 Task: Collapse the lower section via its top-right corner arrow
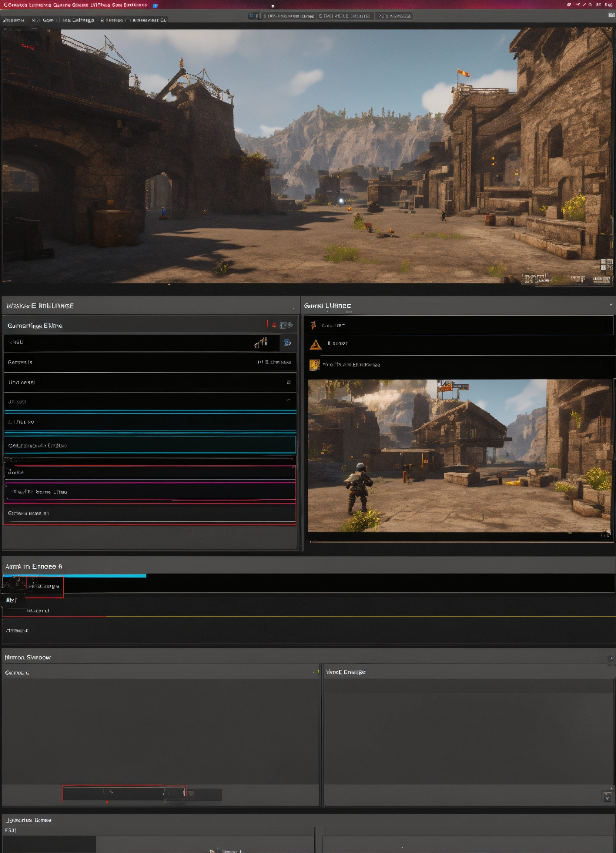coord(612,658)
